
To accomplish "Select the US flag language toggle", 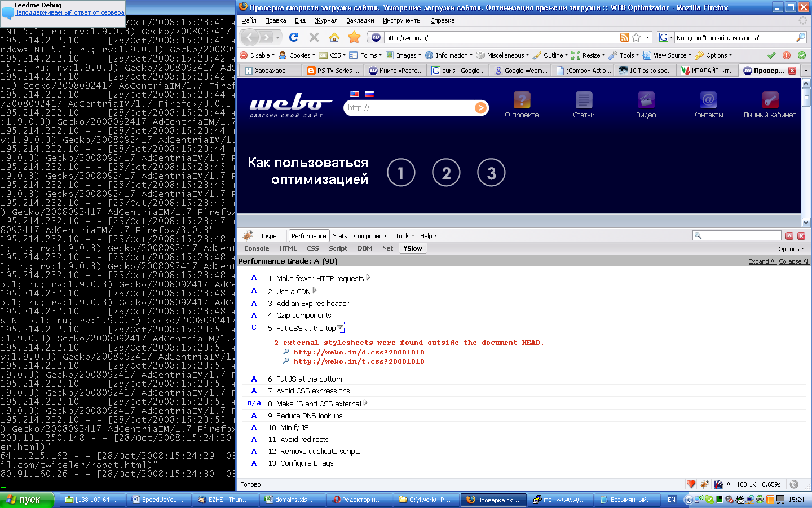I will [x=355, y=94].
